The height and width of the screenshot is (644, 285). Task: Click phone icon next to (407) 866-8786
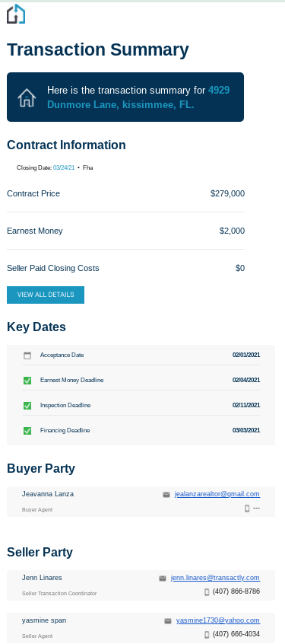coord(207,591)
